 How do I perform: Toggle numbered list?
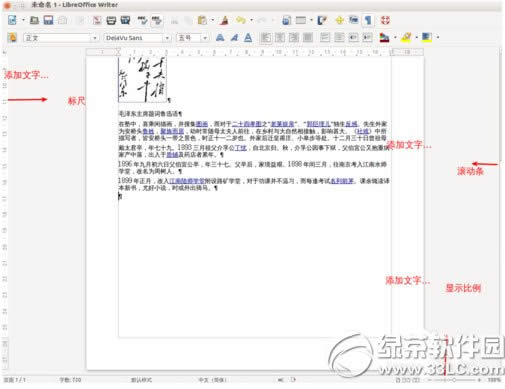click(325, 38)
